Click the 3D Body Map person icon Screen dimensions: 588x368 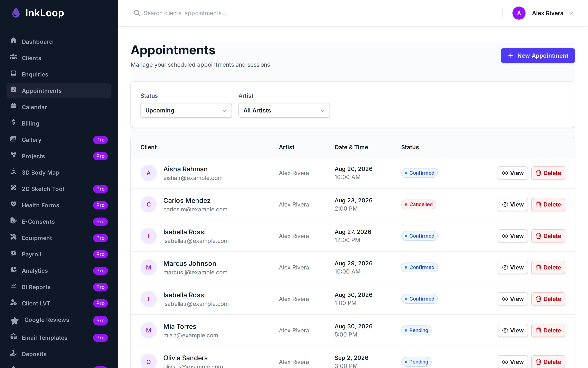[13, 171]
